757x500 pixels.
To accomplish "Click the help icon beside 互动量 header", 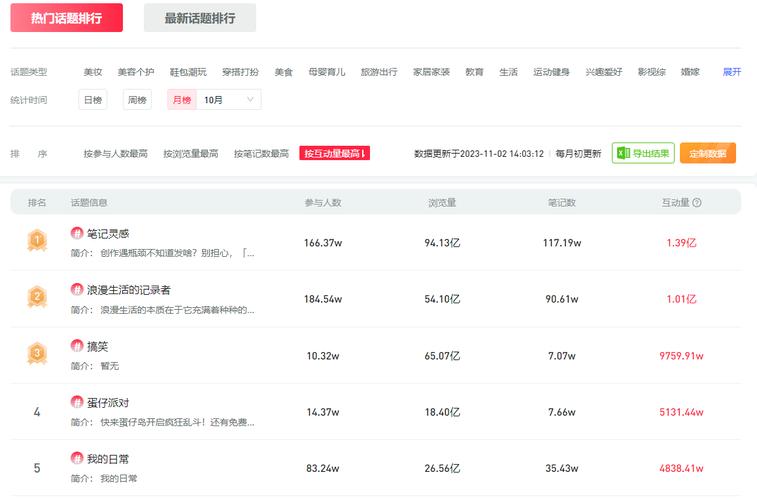I will [697, 202].
